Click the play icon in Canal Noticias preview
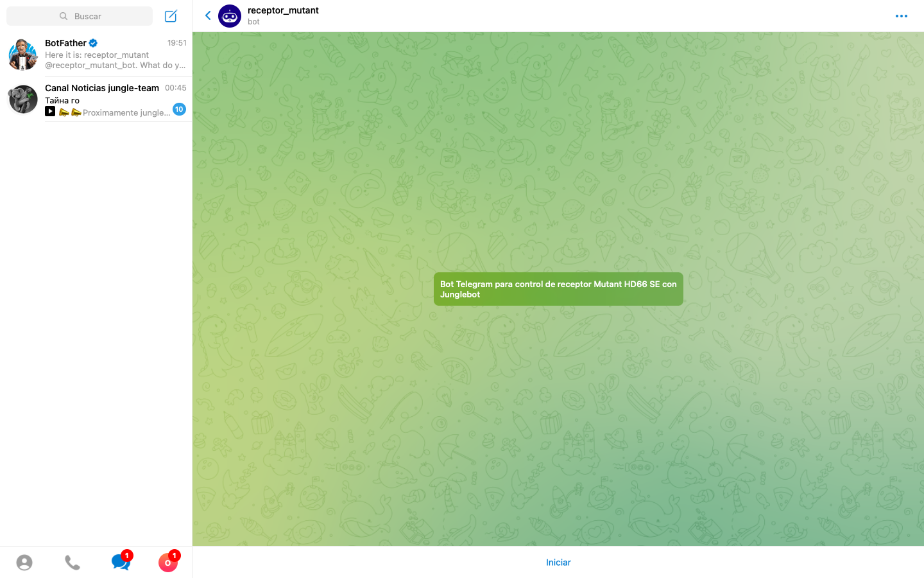This screenshot has height=578, width=924. (50, 112)
